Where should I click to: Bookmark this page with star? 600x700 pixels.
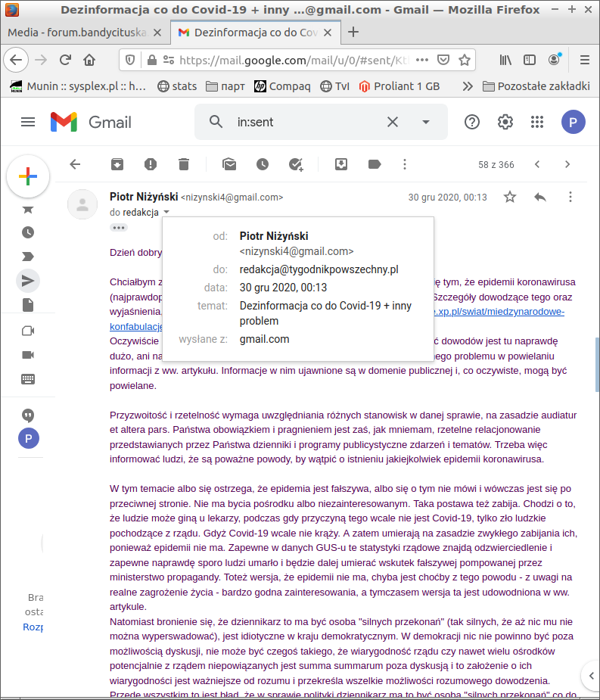465,60
